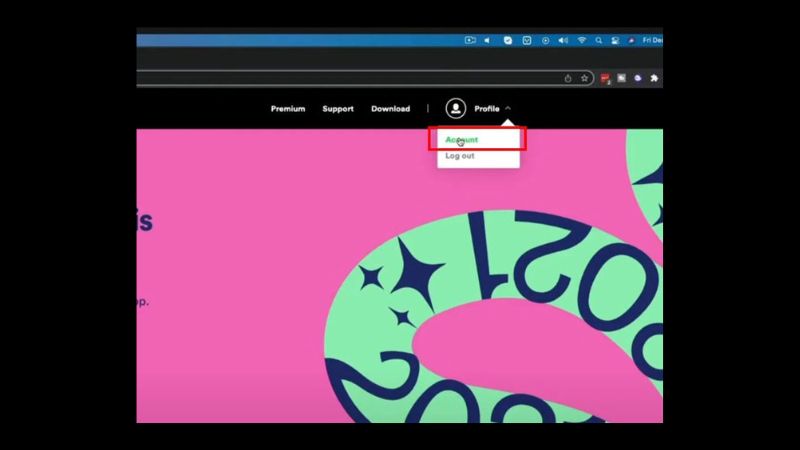
Task: Click the left-pointing speaker menu bar icon
Action: point(487,40)
